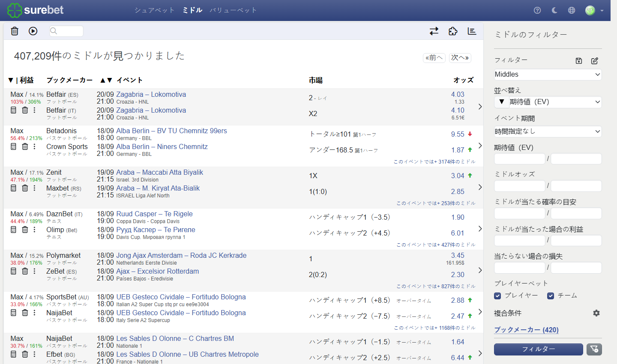Delete the Alba Berlin row
The height and width of the screenshot is (364, 617).
(x=25, y=146)
